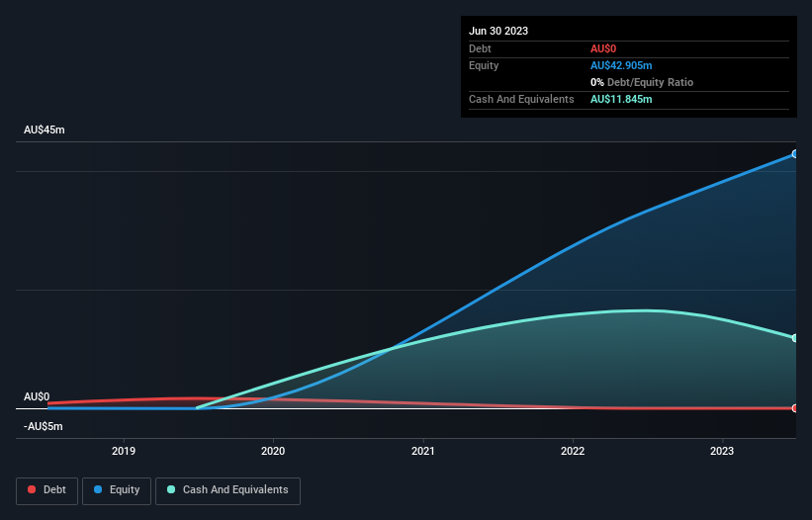Click the -AU$5m y-axis label

43,426
